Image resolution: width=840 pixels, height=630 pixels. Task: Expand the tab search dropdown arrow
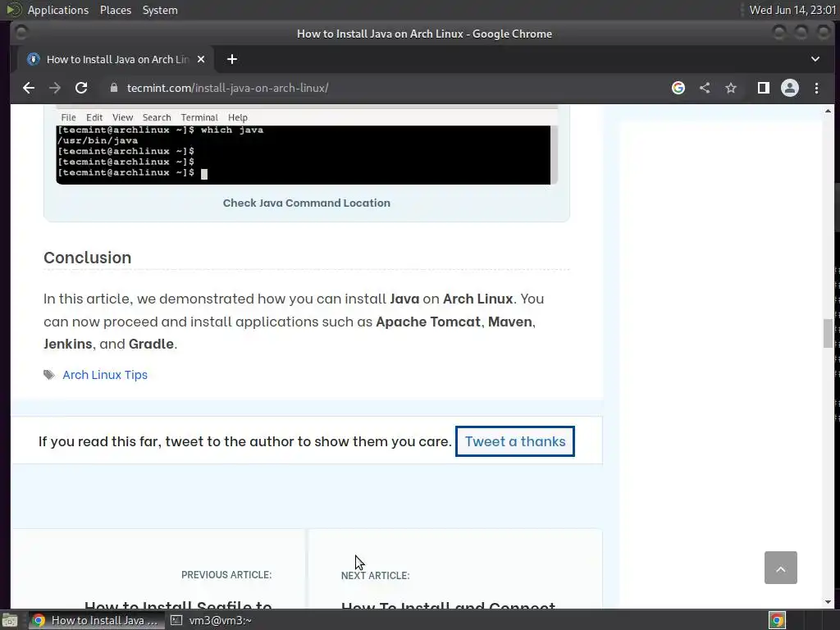[x=815, y=59]
